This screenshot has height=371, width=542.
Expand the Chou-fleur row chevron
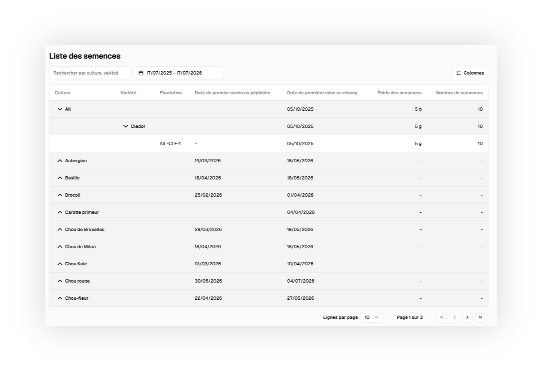[x=59, y=298]
